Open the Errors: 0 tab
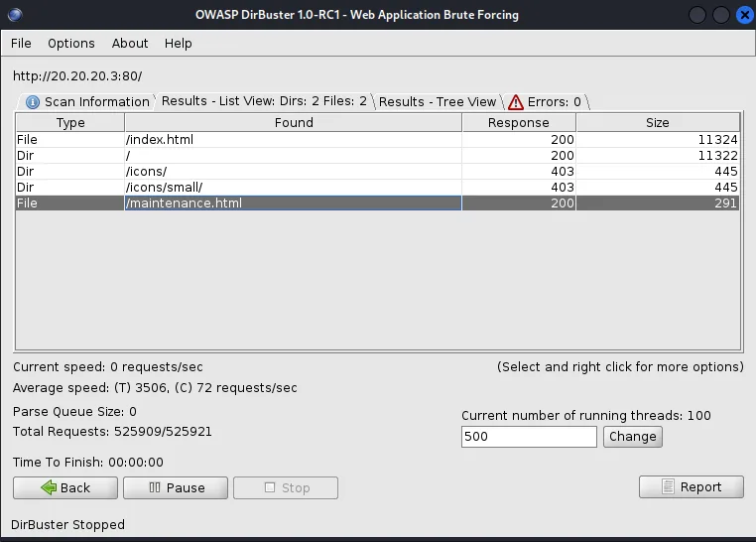Screen dimensions: 756x542 coord(546,101)
